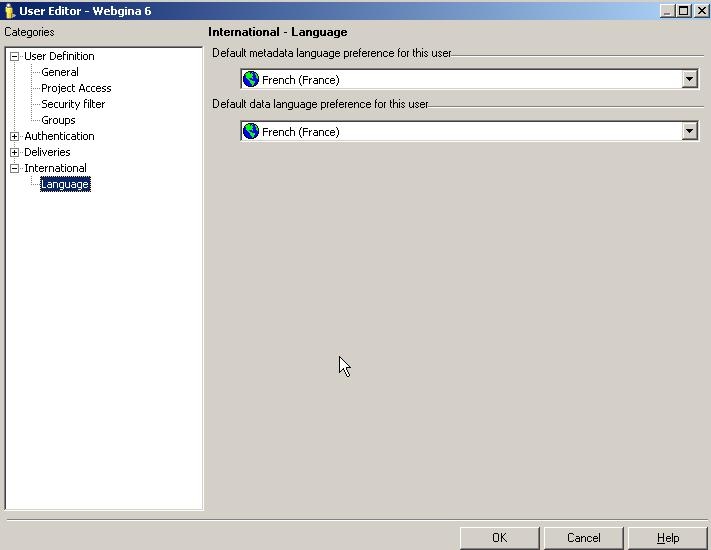This screenshot has width=711, height=550.
Task: Select the Authentication category
Action: 59,136
